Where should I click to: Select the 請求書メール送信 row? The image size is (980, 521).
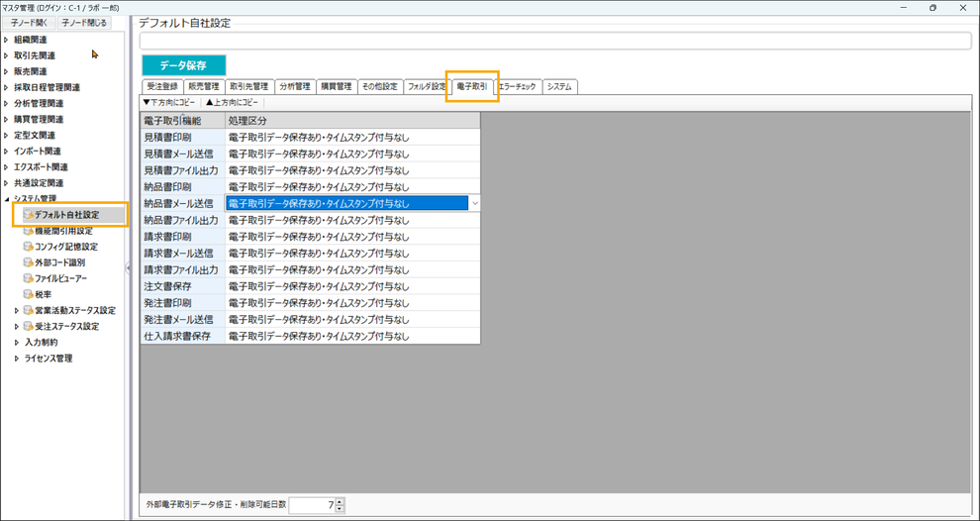310,254
